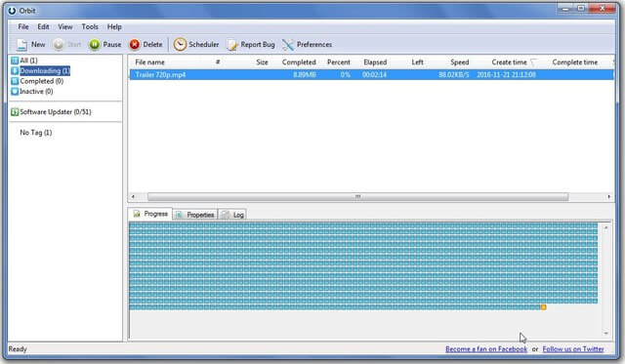Click the 8.89MB completed value
Viewport: 625px width, 364px height.
coord(305,74)
